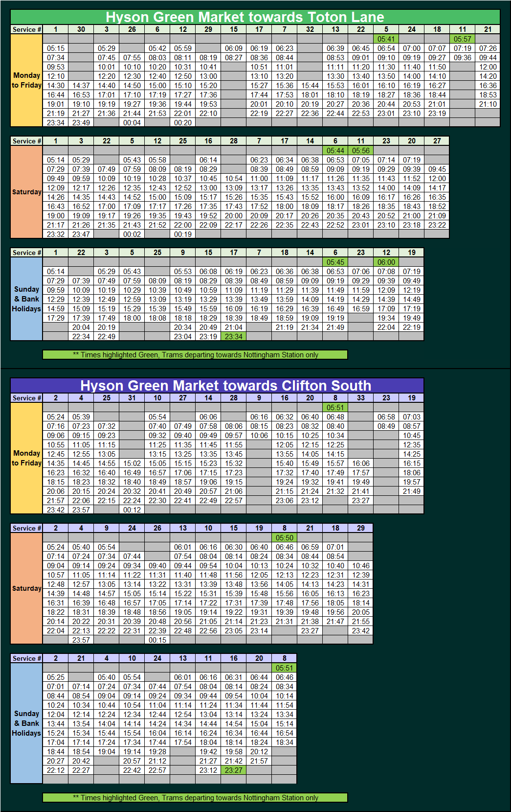Select the green-highlighted 05:57 departure time

[463, 39]
